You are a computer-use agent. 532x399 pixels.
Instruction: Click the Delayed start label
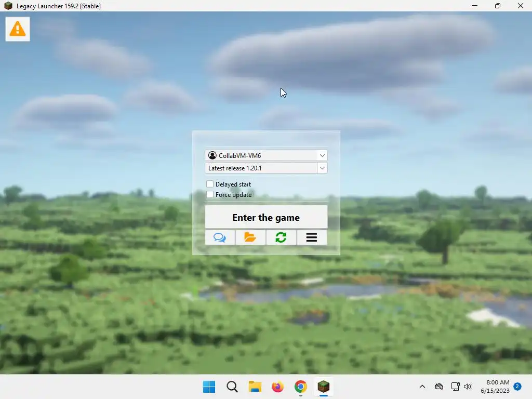233,184
